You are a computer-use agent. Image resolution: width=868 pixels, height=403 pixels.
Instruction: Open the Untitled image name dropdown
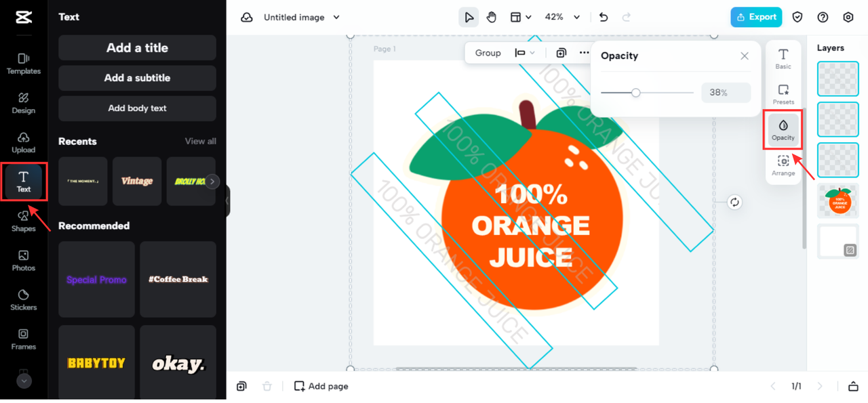(302, 18)
